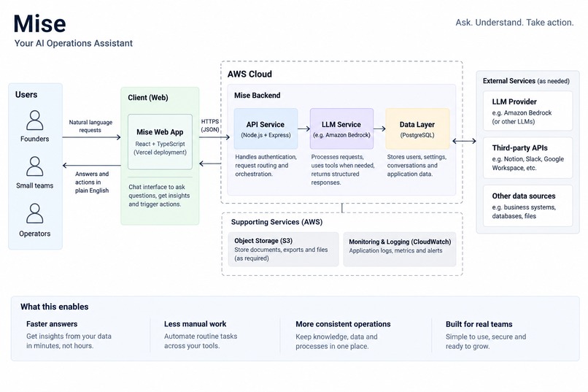This screenshot has width=588, height=392.
Task: Click the Other data sources card
Action: [528, 206]
